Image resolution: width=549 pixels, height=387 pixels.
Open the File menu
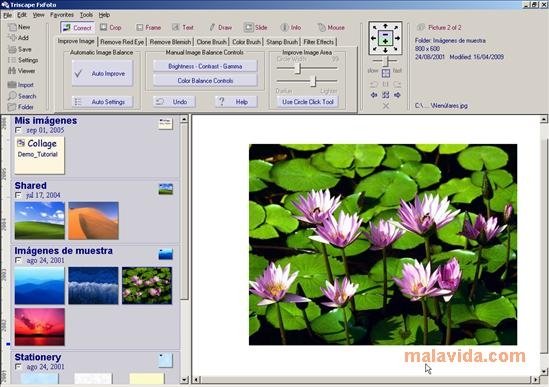[x=7, y=15]
